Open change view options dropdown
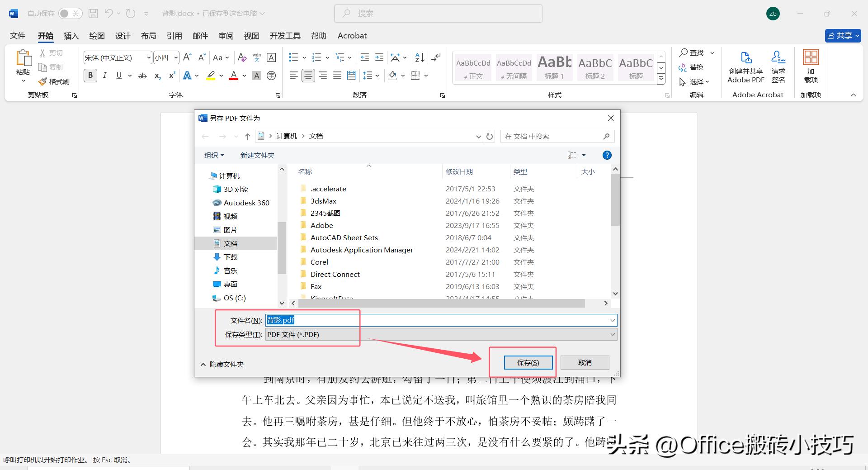 point(584,155)
